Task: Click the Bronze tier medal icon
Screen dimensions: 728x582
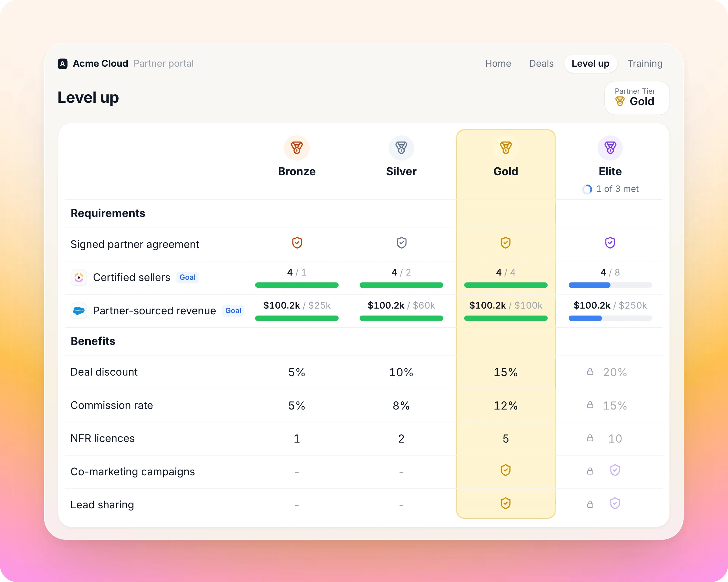Action: [x=297, y=148]
